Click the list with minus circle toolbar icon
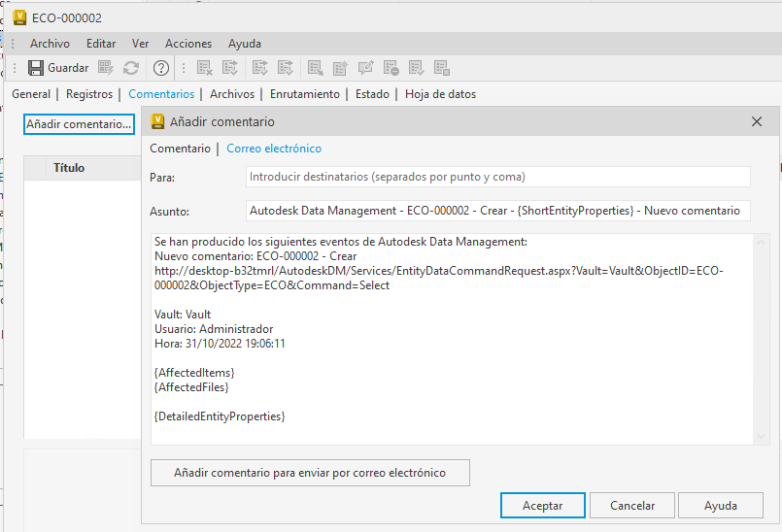782x532 pixels. point(391,68)
